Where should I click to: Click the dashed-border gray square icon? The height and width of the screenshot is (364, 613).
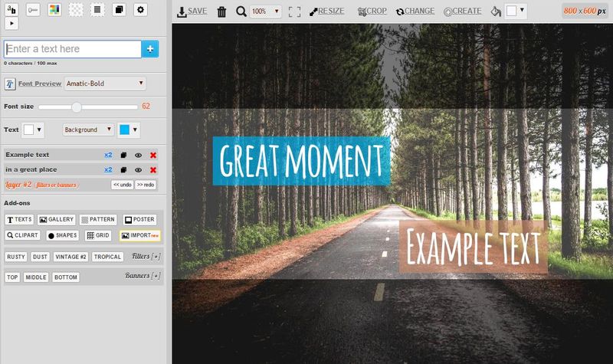point(97,10)
